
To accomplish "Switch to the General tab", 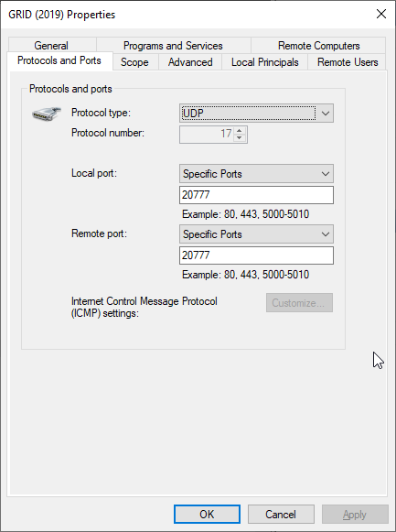I will [51, 46].
